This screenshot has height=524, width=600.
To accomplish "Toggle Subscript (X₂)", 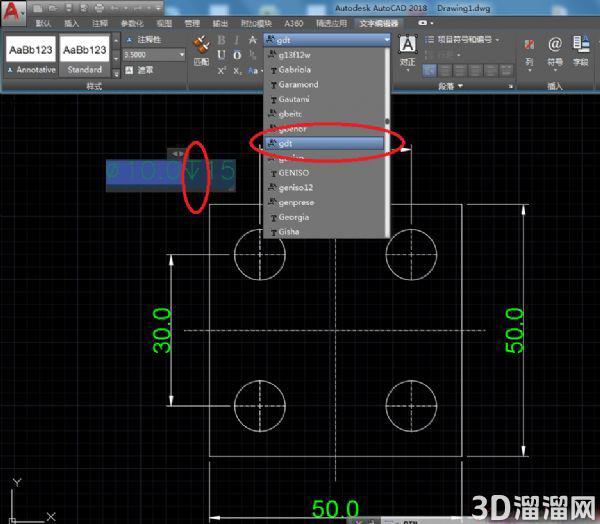I will [237, 71].
